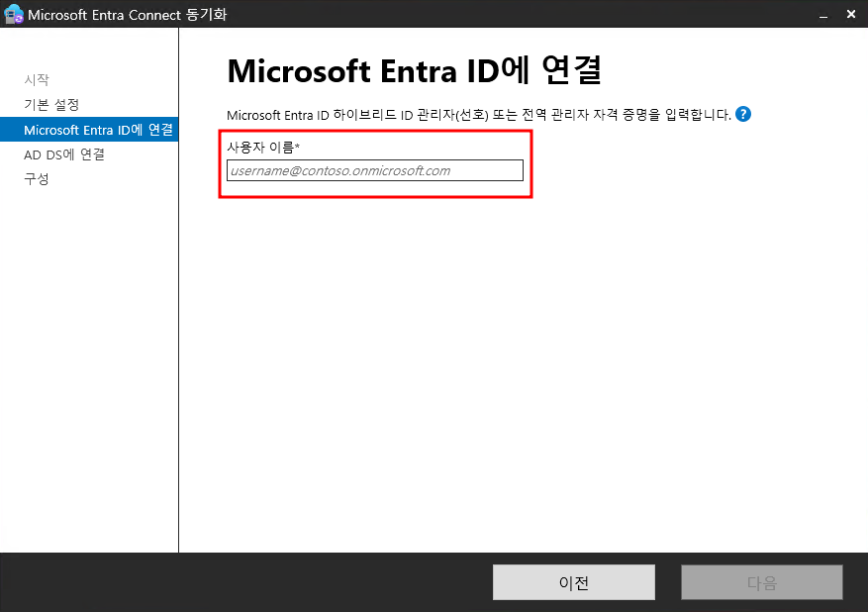Select AD DS에 연결 step in sidebar
This screenshot has height=612, width=868.
[64, 154]
